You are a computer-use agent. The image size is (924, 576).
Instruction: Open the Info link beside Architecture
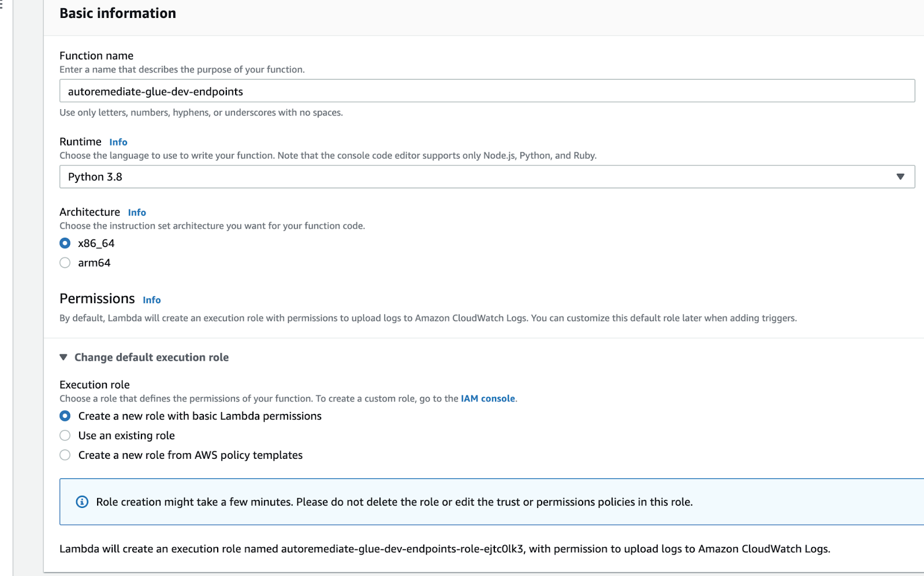pyautogui.click(x=137, y=212)
